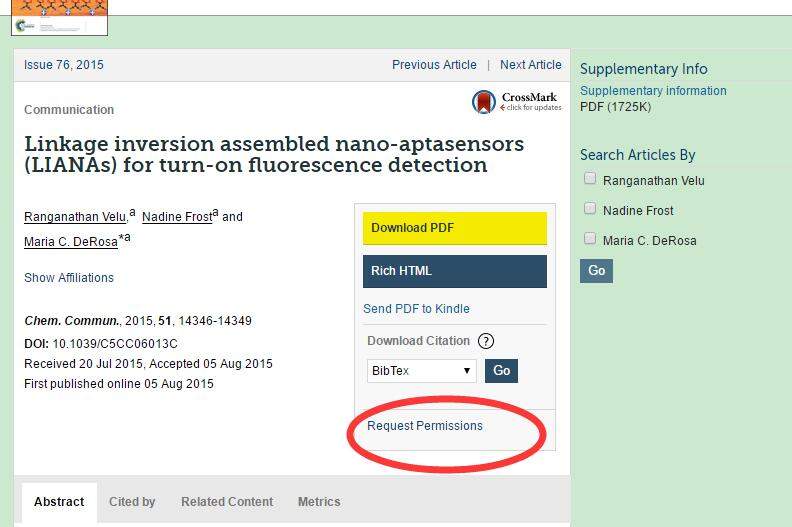The image size is (792, 527).
Task: Enable the Maria C. DeRosa checkbox
Action: point(590,239)
